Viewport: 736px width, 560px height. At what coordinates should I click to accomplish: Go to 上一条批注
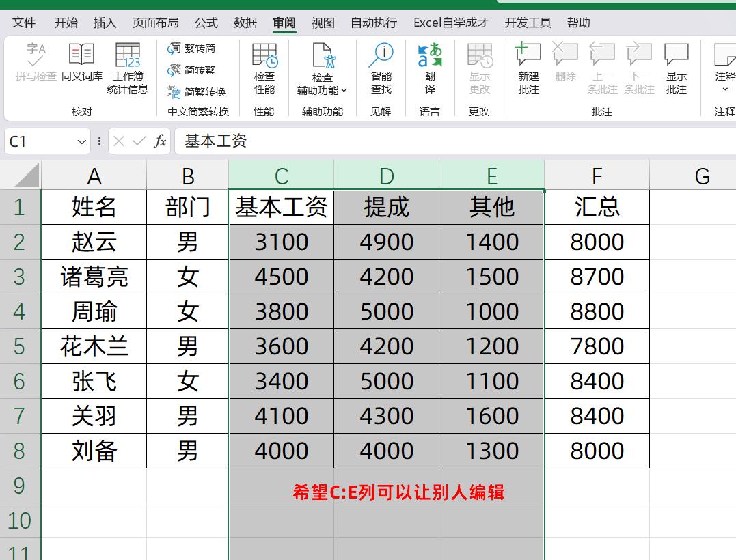coord(602,68)
